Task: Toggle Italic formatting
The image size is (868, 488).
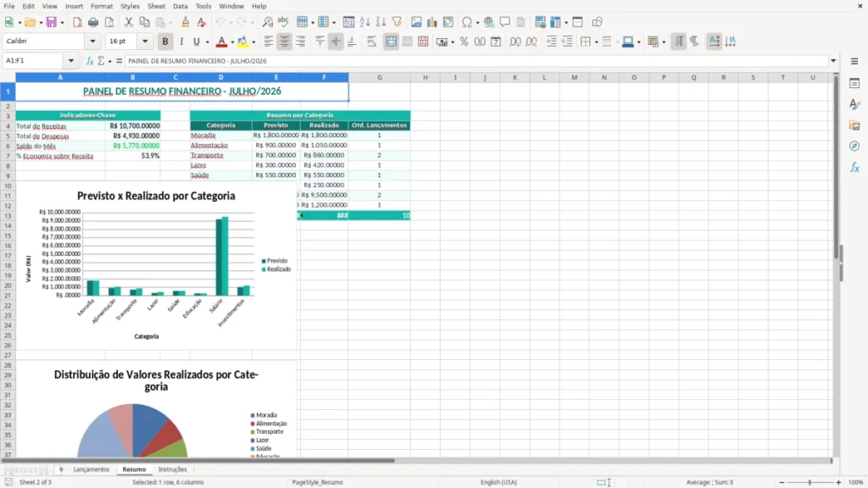Action: (x=181, y=42)
